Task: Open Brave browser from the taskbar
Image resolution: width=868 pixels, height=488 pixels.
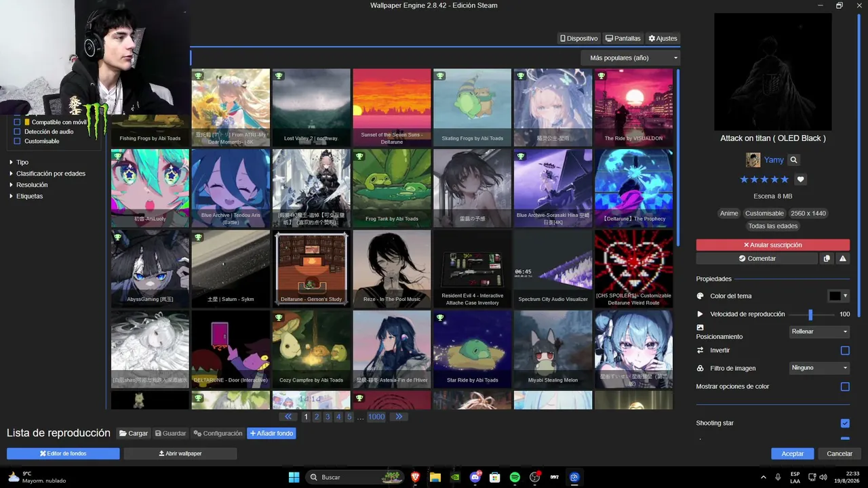Action: (x=415, y=477)
